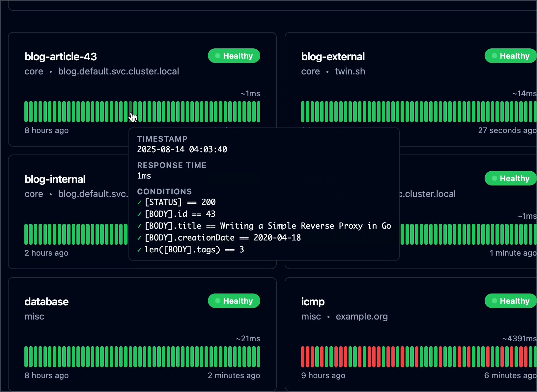
Task: Click the green status dot inside blog-external's badge
Action: [x=494, y=56]
